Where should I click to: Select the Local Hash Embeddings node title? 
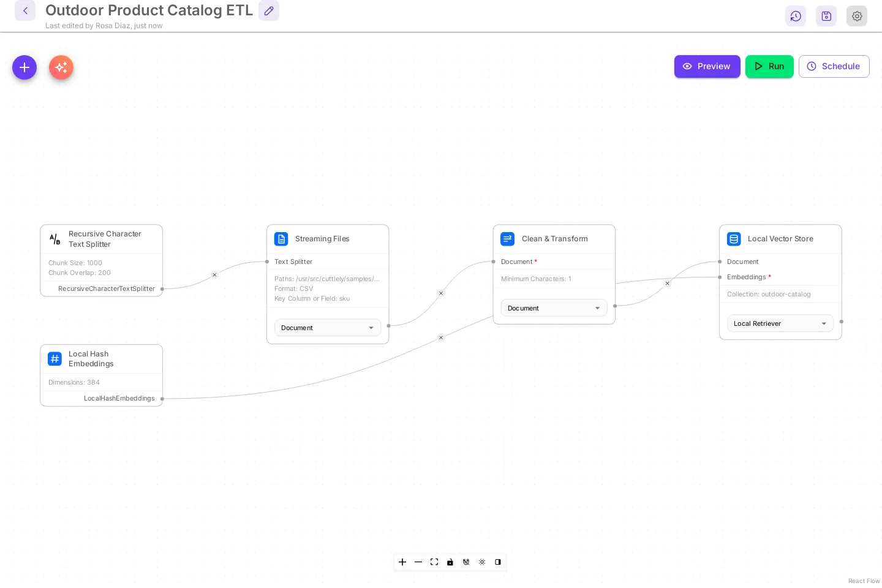click(91, 359)
